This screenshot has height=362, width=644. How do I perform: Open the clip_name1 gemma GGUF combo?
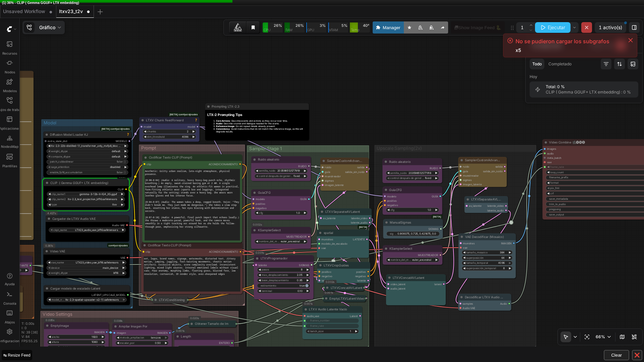(x=86, y=194)
